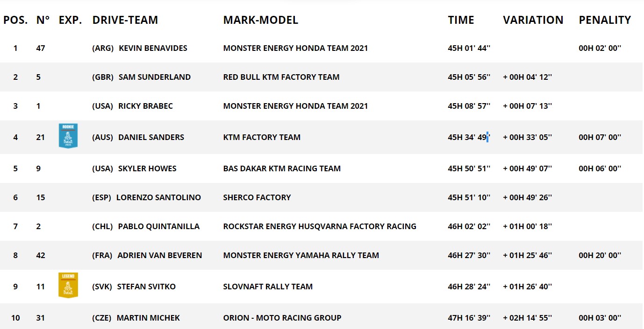Select Pablo Quintanilla's name
Viewport: 644px width, 329px height.
pyautogui.click(x=158, y=226)
